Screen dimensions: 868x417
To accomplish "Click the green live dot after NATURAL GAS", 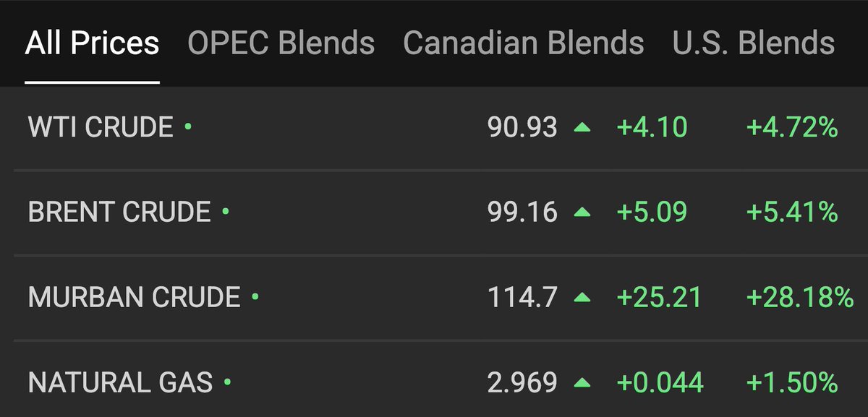I will [228, 381].
